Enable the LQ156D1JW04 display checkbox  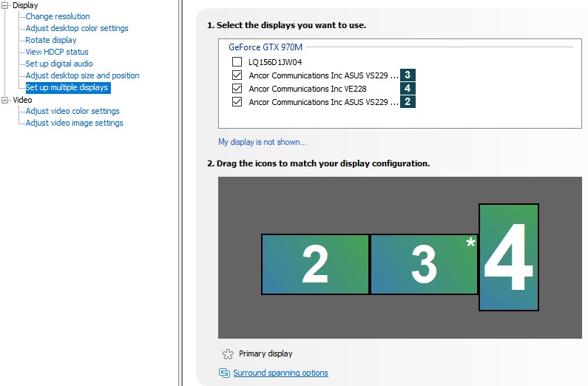coord(237,62)
